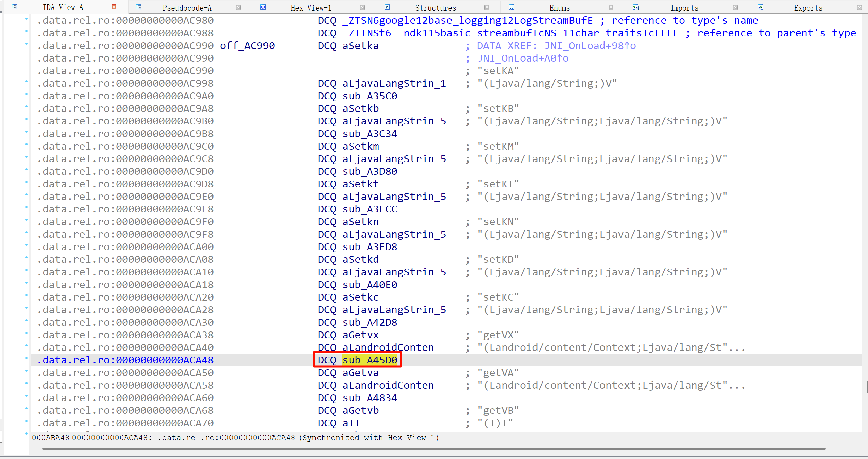The width and height of the screenshot is (868, 459).
Task: Click the Exports tab icon
Action: coord(760,7)
